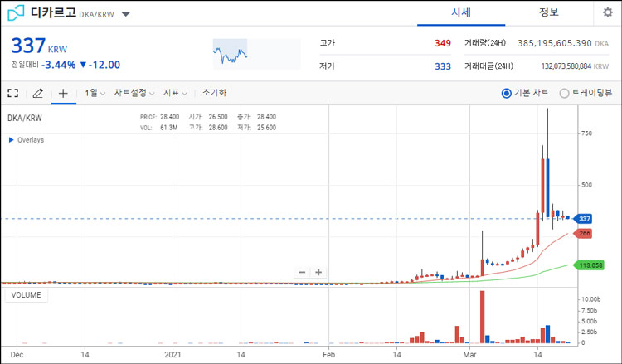Activate the crosshair plus tool

click(x=63, y=93)
